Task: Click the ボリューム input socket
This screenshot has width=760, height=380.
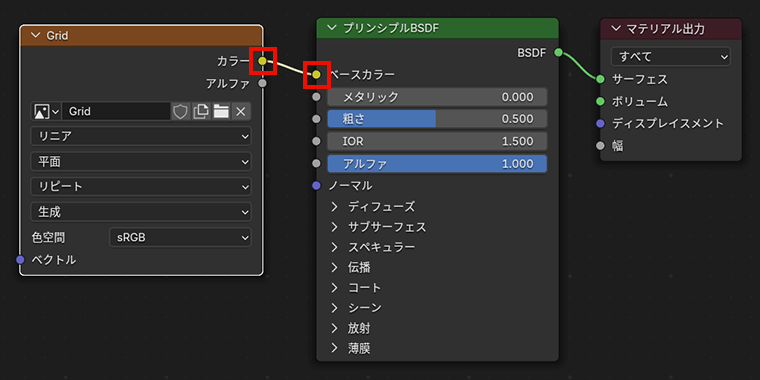Action: [x=601, y=101]
